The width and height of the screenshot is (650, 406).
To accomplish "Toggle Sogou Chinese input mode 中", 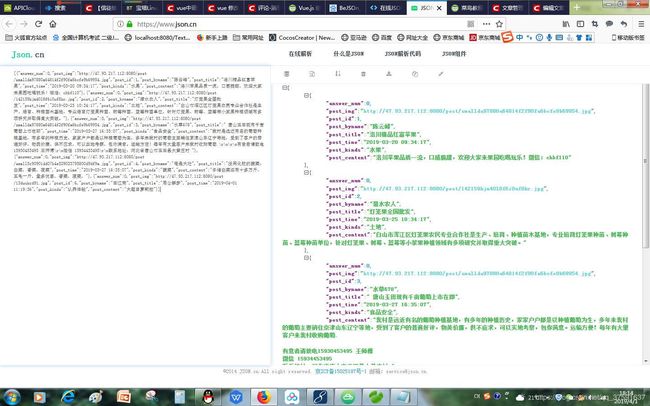I will click(x=519, y=38).
